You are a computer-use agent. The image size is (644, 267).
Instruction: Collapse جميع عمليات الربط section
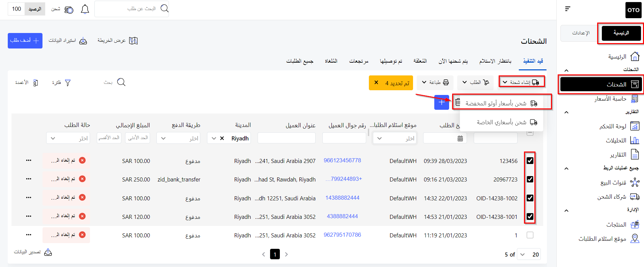point(566,168)
